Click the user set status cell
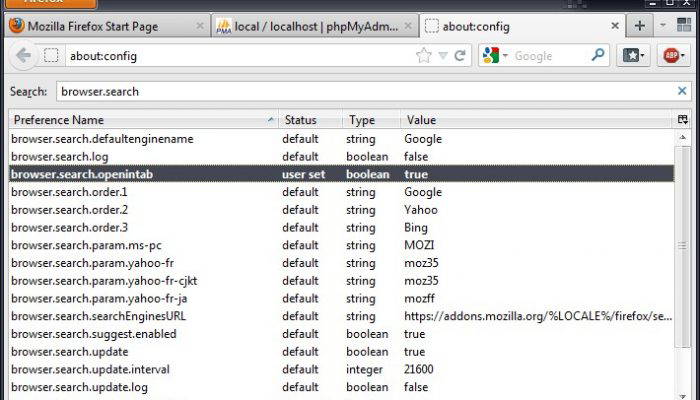 (304, 174)
